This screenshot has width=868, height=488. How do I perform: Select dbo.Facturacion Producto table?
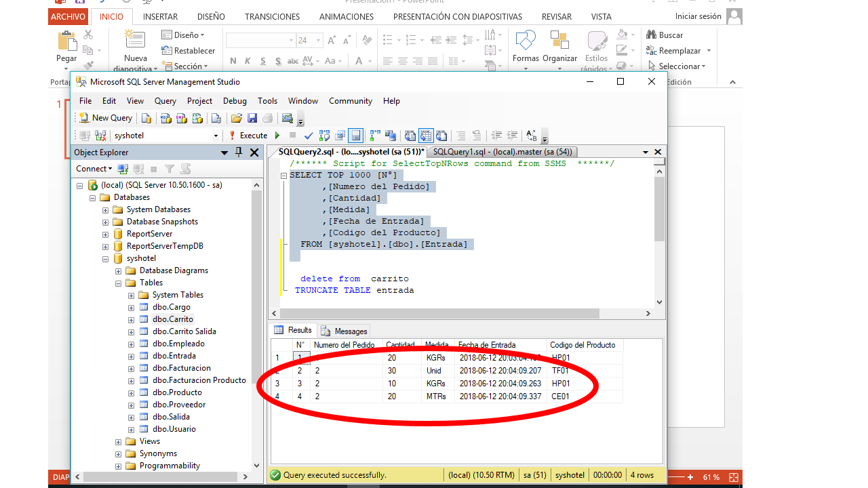click(199, 380)
